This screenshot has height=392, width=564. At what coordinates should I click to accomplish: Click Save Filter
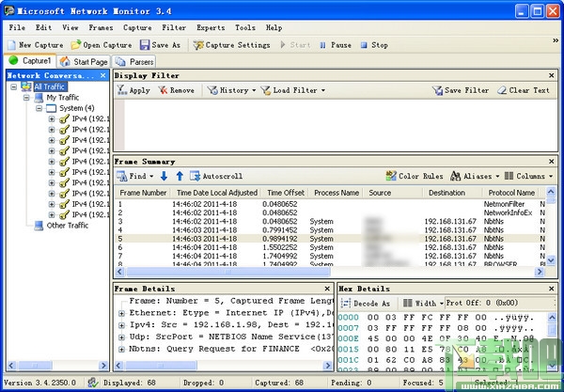pyautogui.click(x=461, y=90)
